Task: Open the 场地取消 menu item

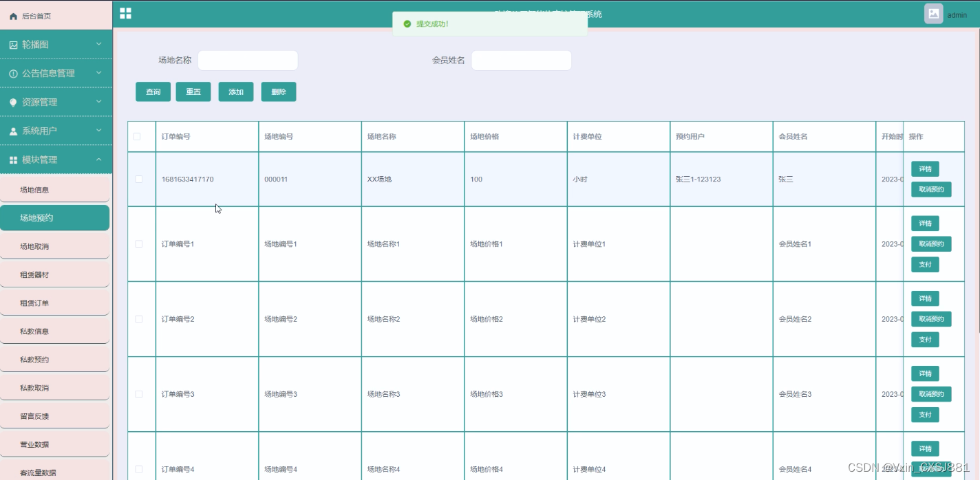Action: coord(55,246)
